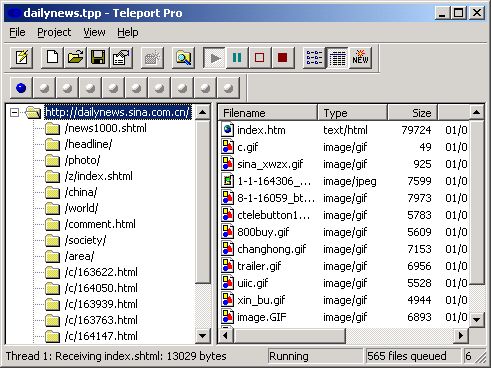Save the project with the floppy icon
Image resolution: width=491 pixels, height=368 pixels.
click(x=98, y=58)
